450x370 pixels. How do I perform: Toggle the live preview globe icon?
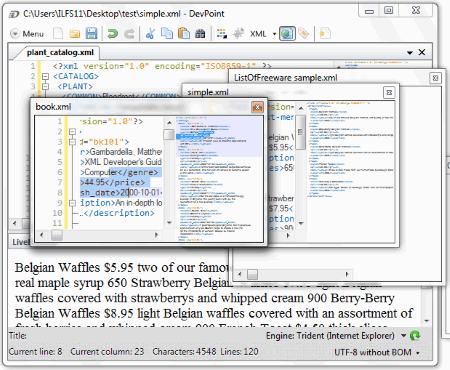[287, 34]
